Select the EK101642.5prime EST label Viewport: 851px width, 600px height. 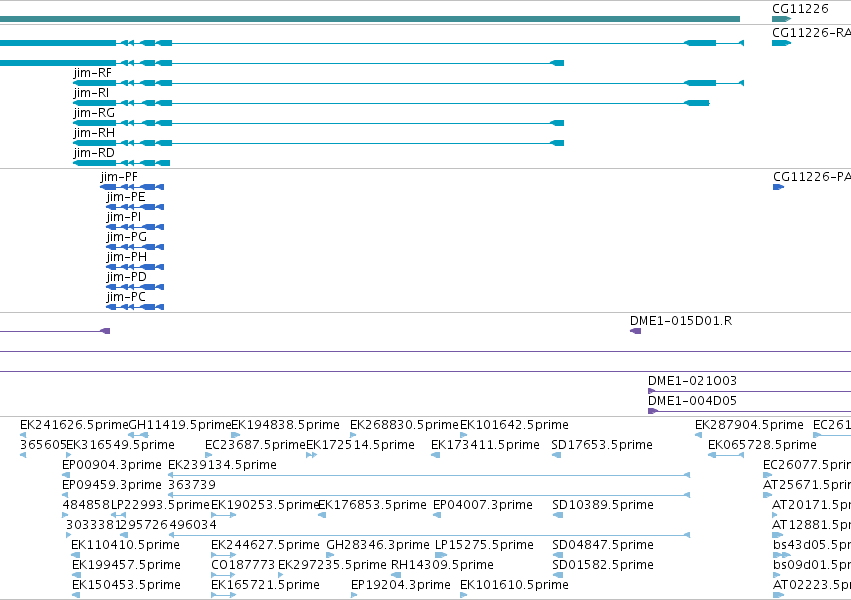pos(514,425)
